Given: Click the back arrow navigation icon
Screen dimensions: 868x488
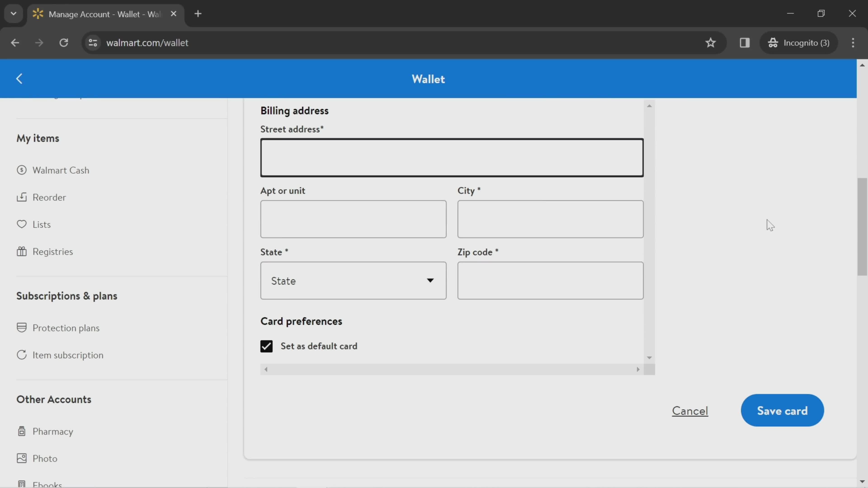Looking at the screenshot, I should 19,79.
